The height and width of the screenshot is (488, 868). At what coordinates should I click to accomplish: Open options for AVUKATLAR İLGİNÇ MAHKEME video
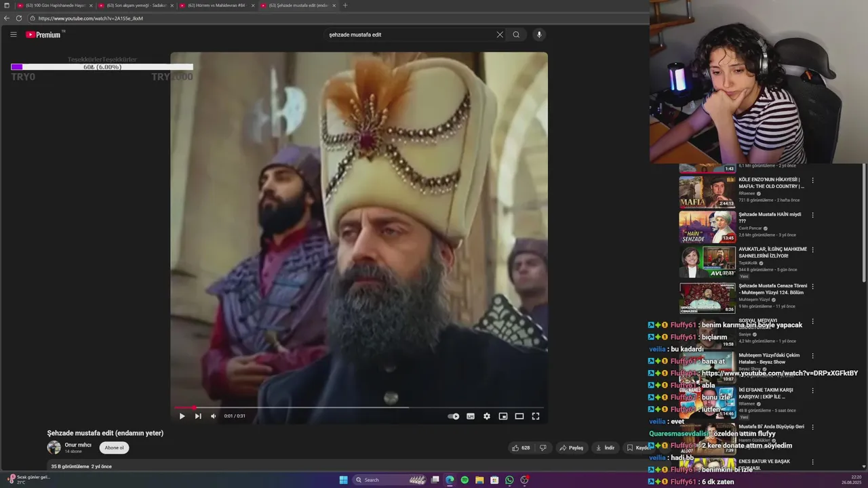812,249
